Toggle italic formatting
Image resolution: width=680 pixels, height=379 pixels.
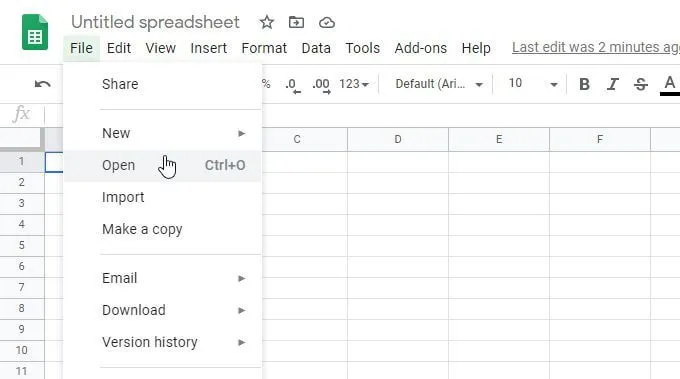coord(612,84)
